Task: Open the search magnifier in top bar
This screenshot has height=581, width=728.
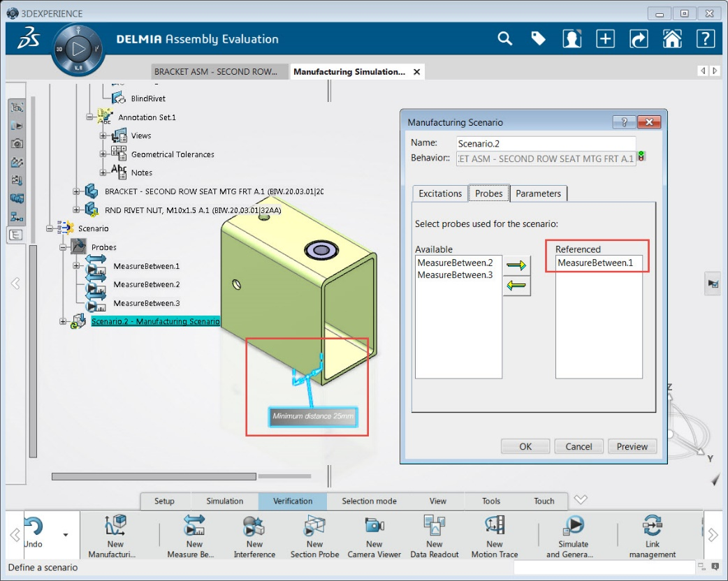Action: click(x=504, y=38)
